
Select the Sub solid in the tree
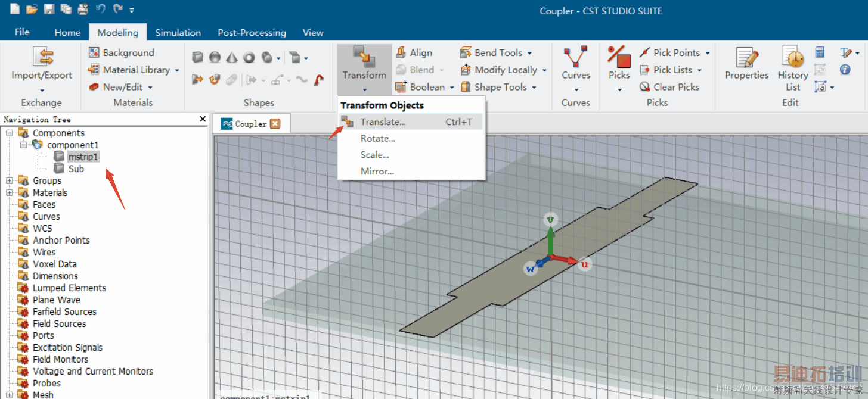(x=76, y=169)
